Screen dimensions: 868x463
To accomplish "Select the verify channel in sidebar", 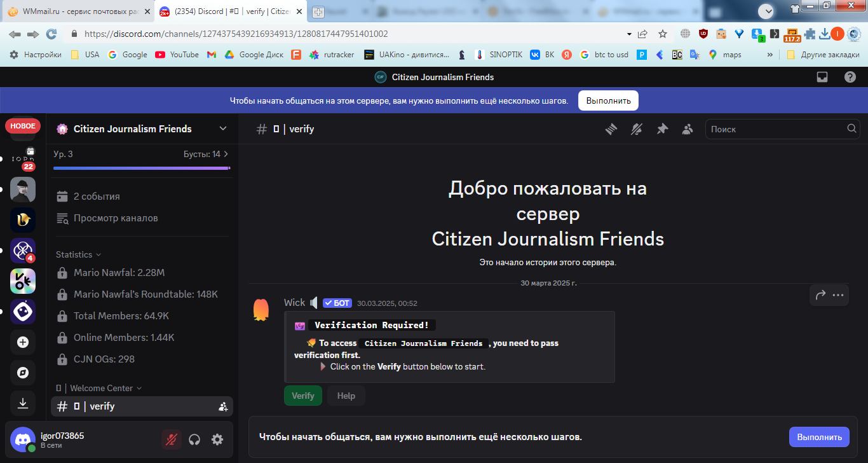I will click(142, 406).
